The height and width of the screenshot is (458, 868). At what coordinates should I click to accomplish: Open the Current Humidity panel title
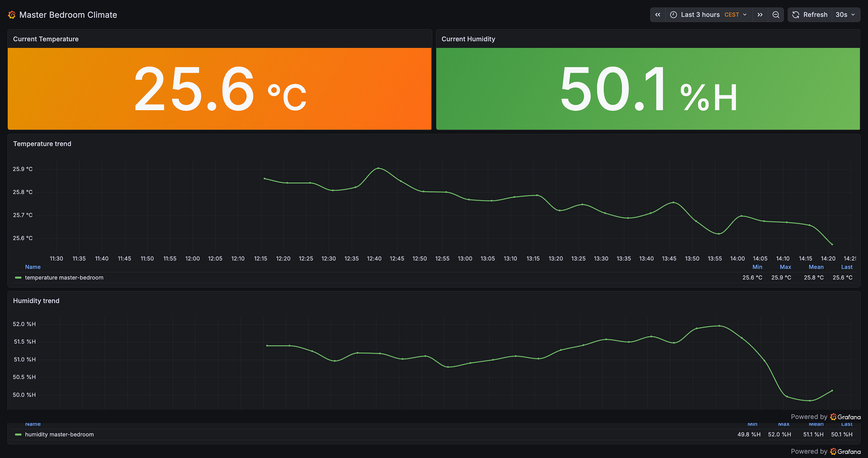click(468, 39)
